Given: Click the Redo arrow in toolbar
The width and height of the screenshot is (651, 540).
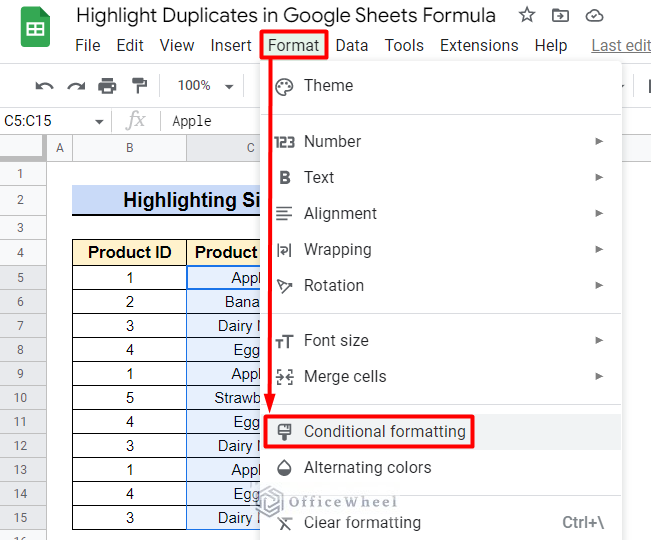Looking at the screenshot, I should point(76,86).
